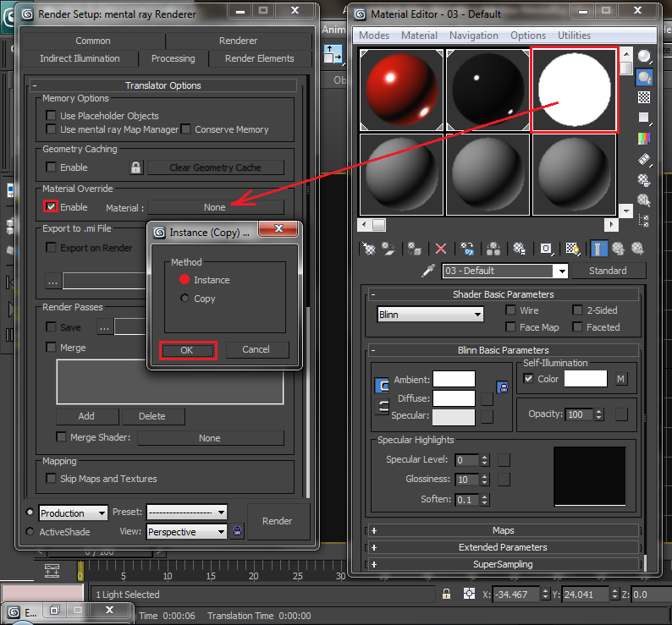The image size is (672, 625).
Task: Expand the Maps rollout
Action: pyautogui.click(x=503, y=530)
